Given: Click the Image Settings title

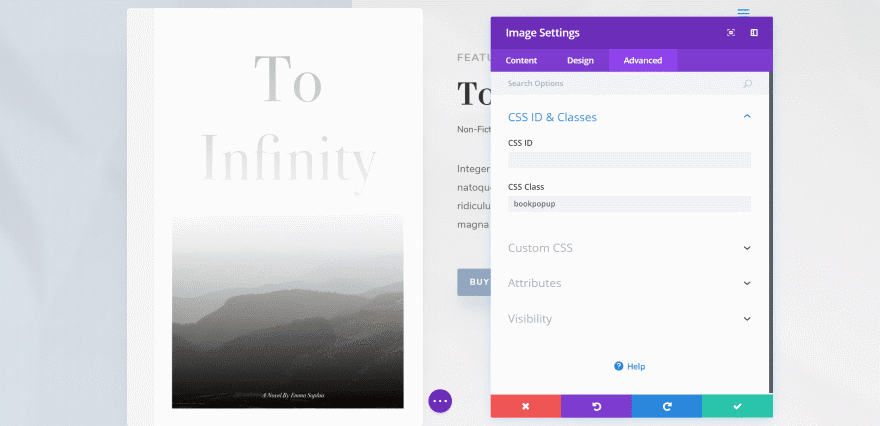Looking at the screenshot, I should tap(542, 33).
